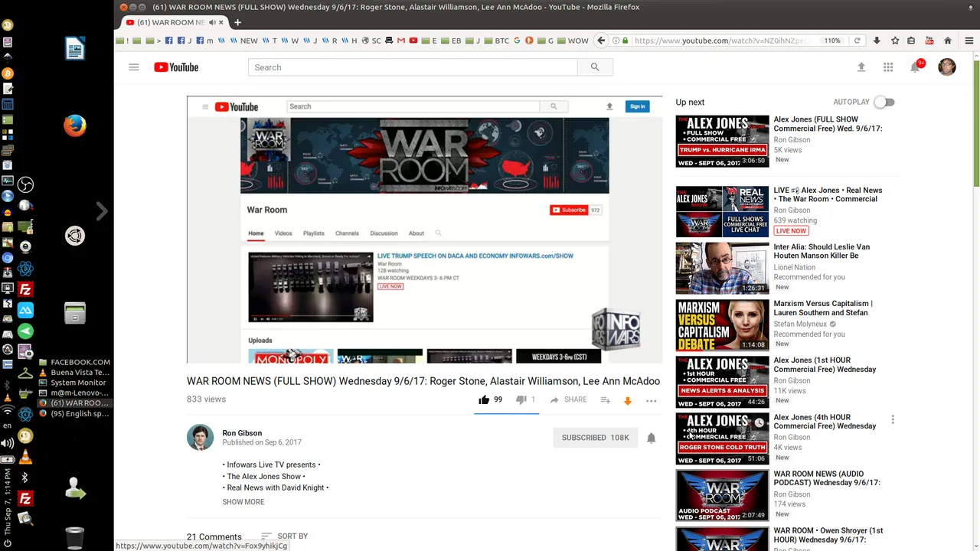Open FACEBOOK.COM folder window entry

tap(73, 362)
